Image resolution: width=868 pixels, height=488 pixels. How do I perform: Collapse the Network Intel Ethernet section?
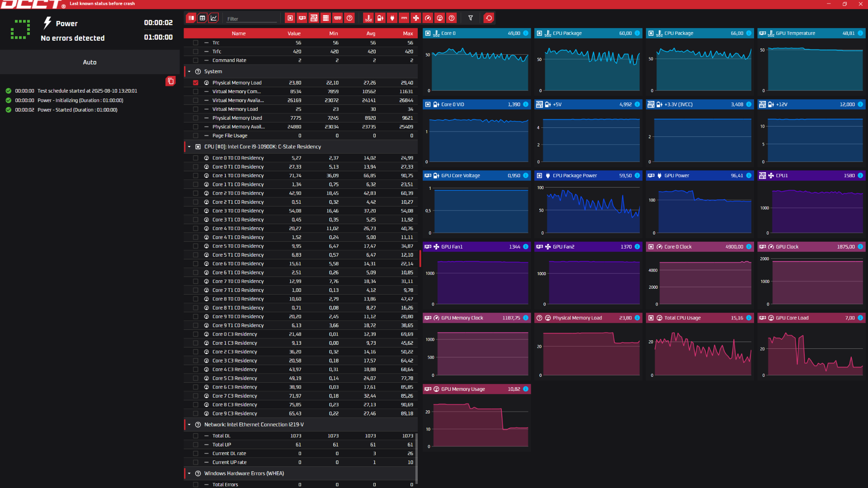tap(189, 425)
